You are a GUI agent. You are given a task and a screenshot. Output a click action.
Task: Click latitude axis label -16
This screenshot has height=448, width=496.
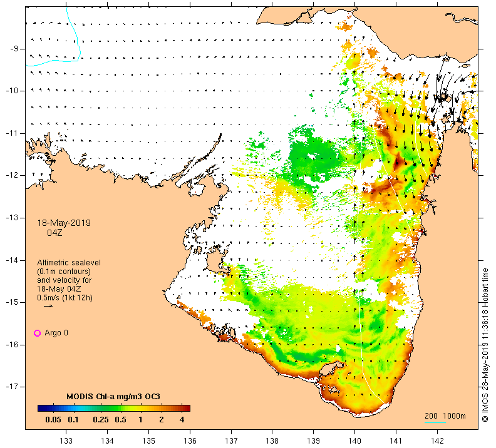12,345
